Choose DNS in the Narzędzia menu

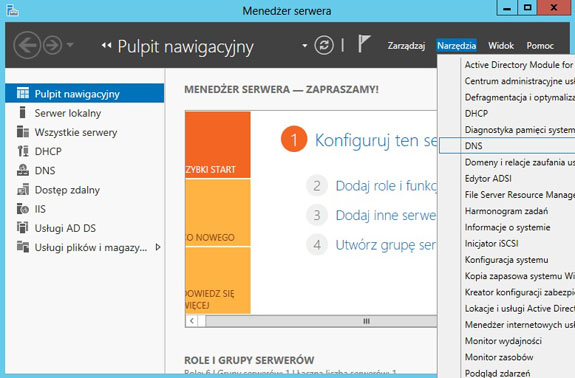pyautogui.click(x=507, y=146)
